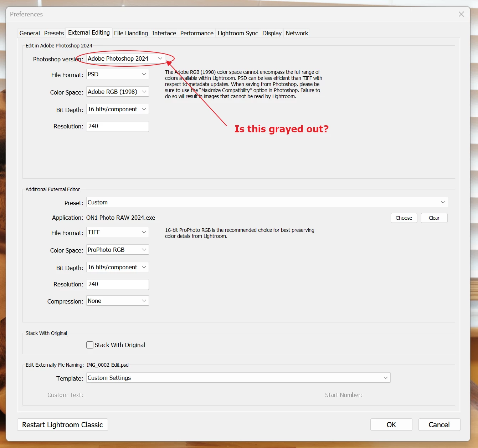Show the Display tab

(272, 33)
